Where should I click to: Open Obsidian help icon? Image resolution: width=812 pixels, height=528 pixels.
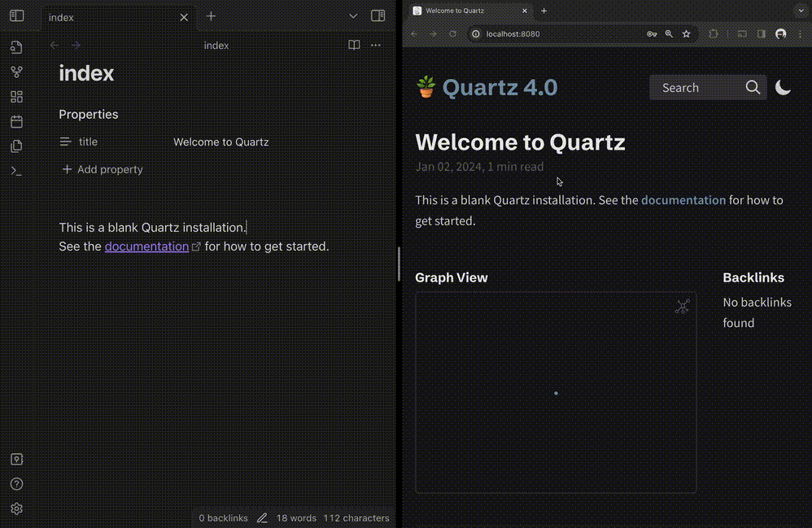16,484
